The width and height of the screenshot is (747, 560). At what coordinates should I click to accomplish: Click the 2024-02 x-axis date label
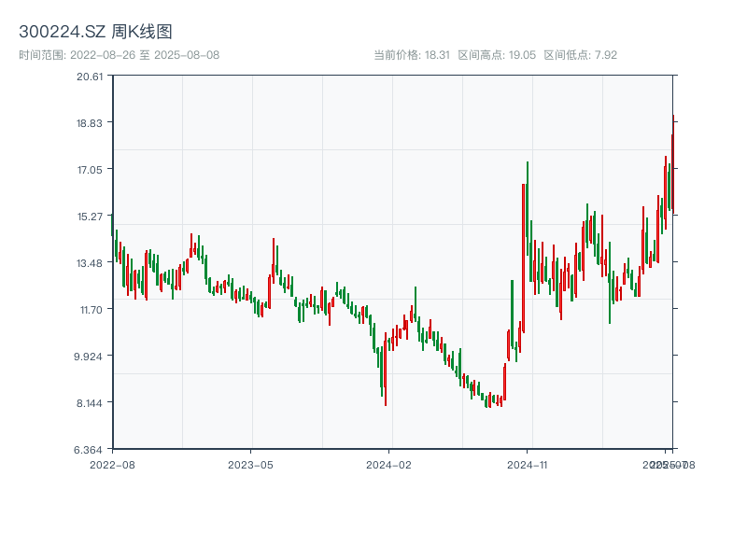click(388, 464)
